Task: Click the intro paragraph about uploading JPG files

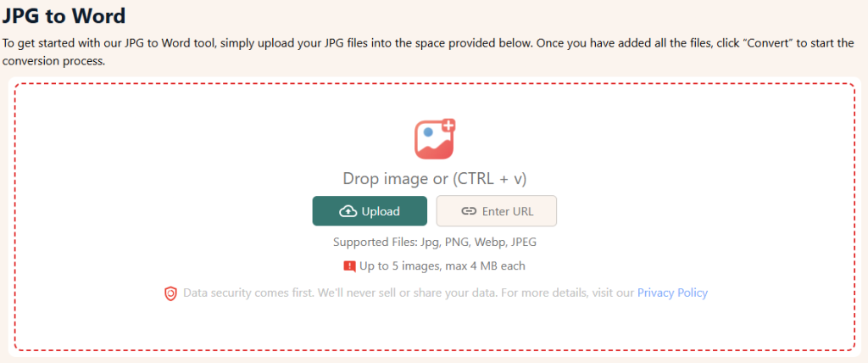Action: point(428,52)
